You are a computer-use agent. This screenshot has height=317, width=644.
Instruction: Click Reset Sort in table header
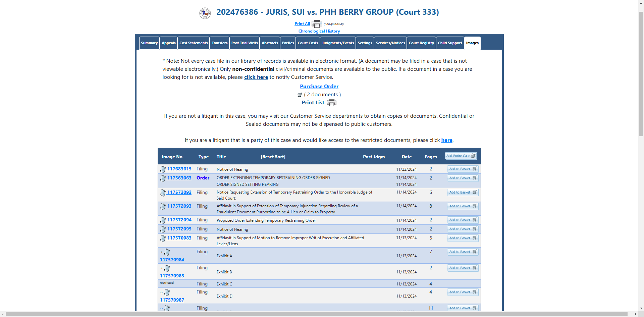pos(273,157)
